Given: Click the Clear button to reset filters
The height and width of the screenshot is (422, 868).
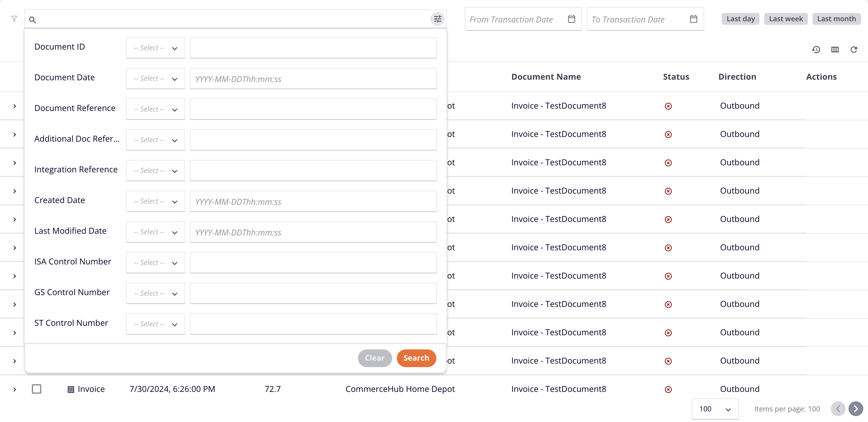Looking at the screenshot, I should [375, 358].
